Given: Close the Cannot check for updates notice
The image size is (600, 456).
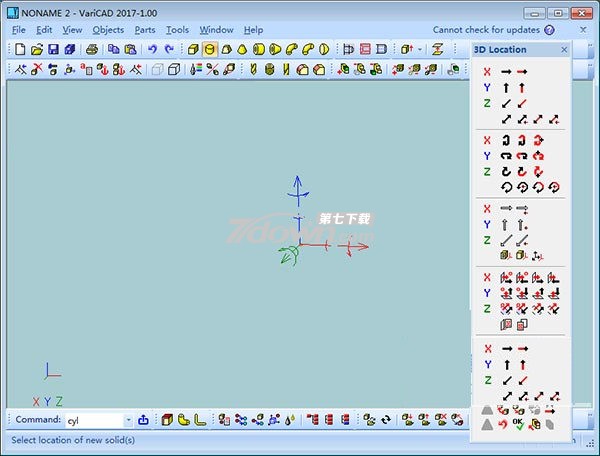Looking at the screenshot, I should pyautogui.click(x=583, y=30).
